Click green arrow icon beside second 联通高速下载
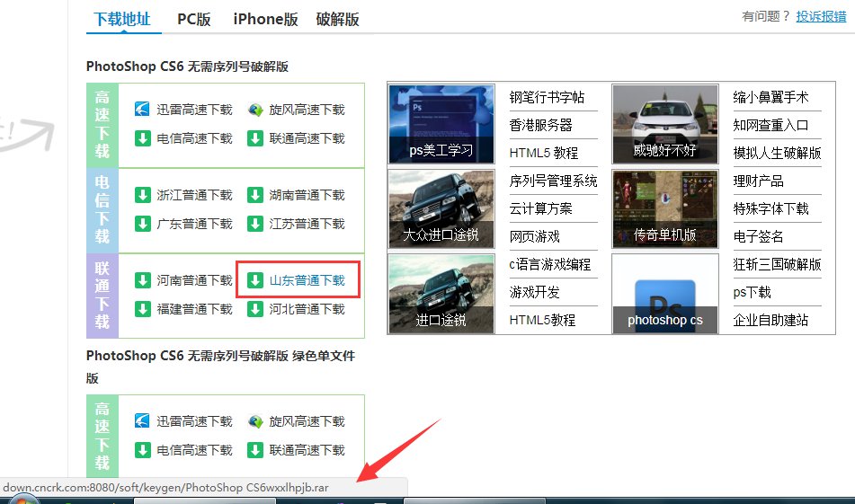 pyautogui.click(x=254, y=450)
